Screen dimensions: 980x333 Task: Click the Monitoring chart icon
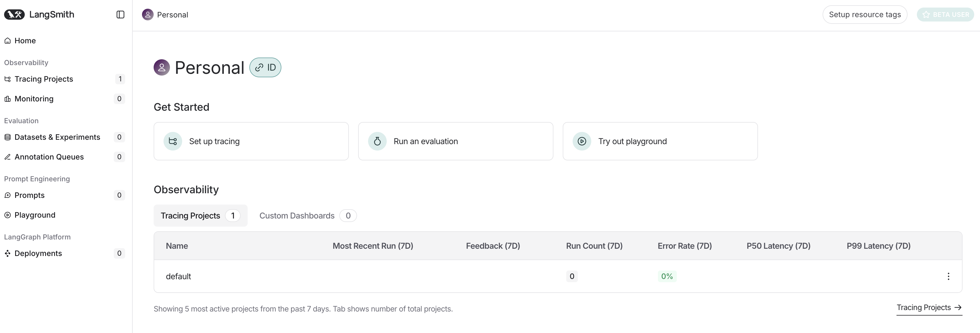(x=8, y=99)
